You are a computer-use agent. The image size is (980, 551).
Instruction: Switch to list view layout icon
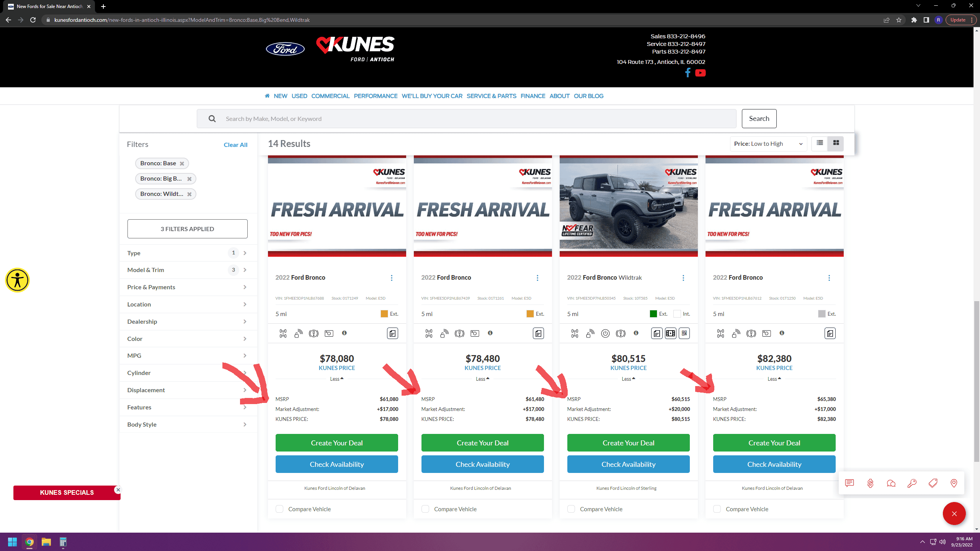coord(820,143)
